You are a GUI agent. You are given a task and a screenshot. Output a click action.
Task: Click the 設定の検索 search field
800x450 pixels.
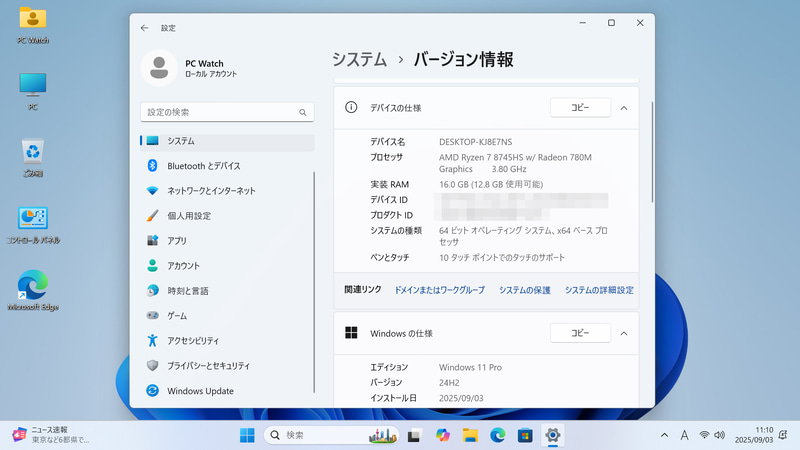pos(227,112)
